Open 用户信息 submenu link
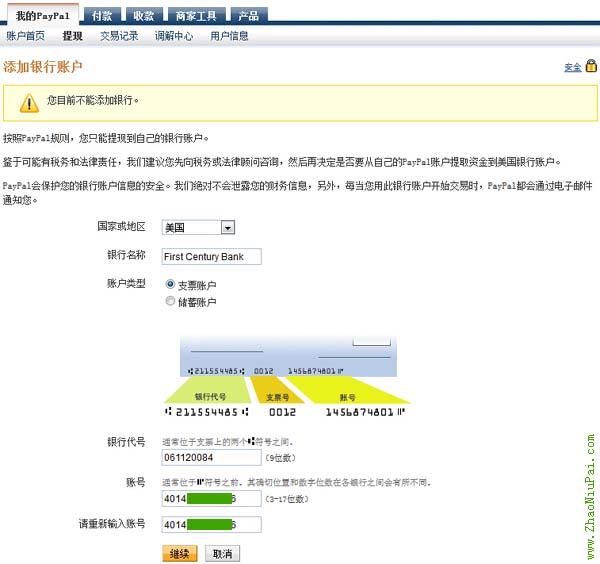Viewport: 600px width, 564px height. tap(229, 36)
